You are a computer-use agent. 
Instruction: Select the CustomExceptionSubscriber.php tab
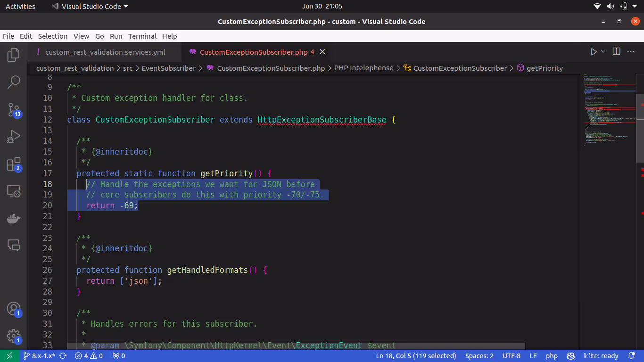point(254,52)
